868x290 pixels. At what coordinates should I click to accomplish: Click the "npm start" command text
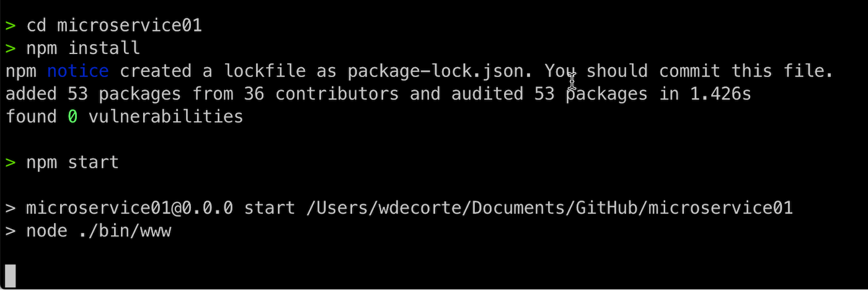point(73,163)
